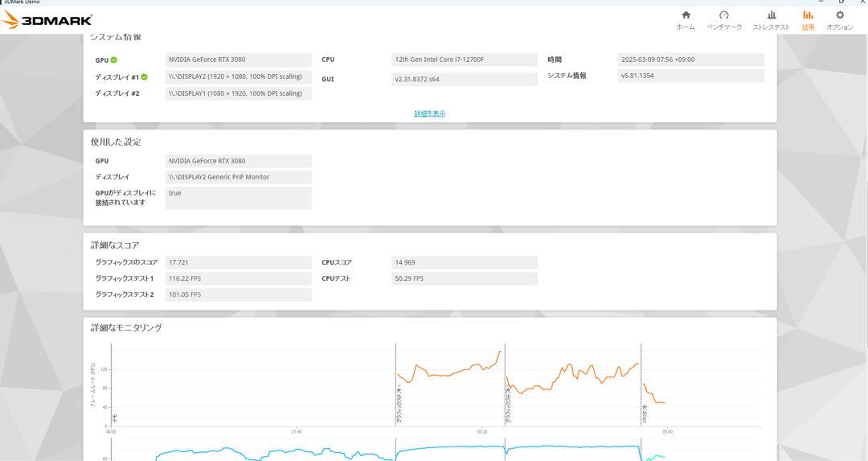Viewport: 868px width, 461px height.
Task: Click the 使用した設定 heading
Action: pos(116,142)
